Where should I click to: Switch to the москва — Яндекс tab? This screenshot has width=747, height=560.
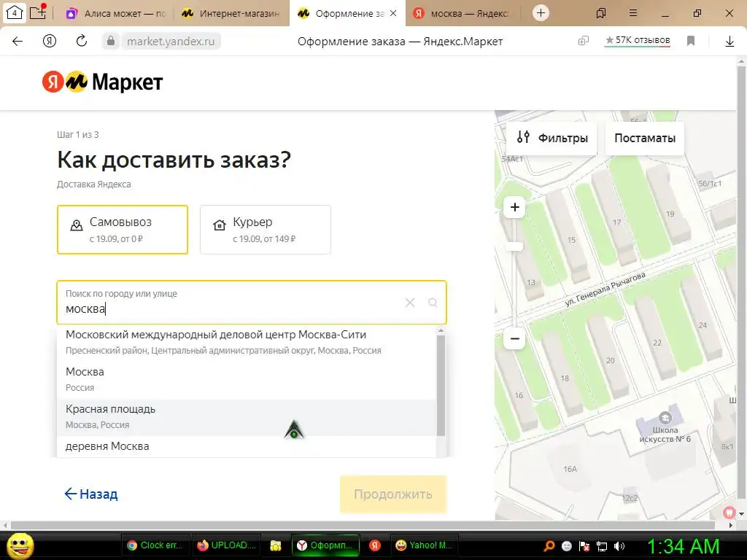tap(462, 13)
